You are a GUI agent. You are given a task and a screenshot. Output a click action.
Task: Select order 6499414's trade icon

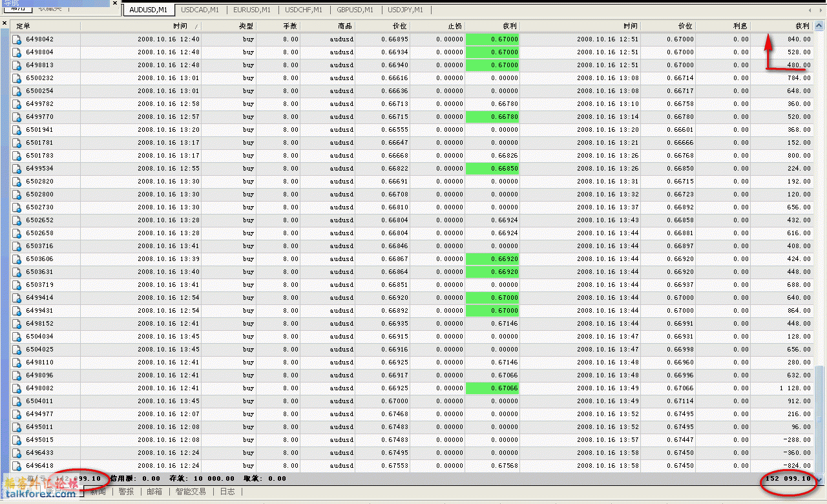pyautogui.click(x=17, y=298)
